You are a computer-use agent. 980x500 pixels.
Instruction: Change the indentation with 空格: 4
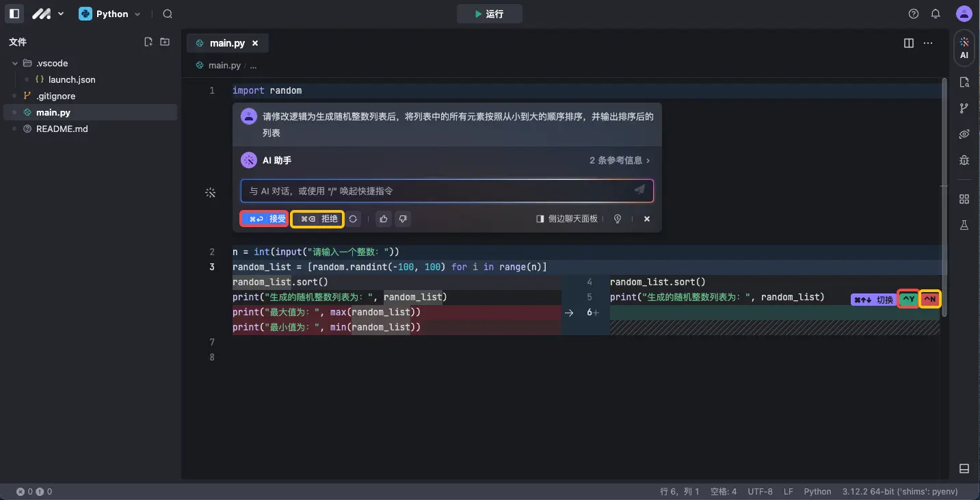(724, 491)
